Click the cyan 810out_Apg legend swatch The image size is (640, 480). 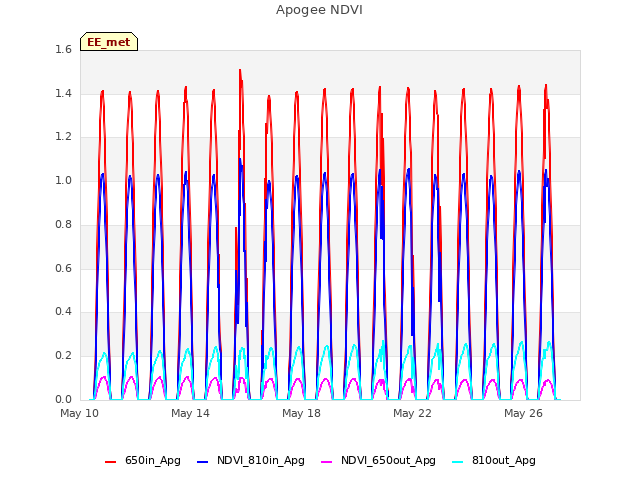(458, 462)
